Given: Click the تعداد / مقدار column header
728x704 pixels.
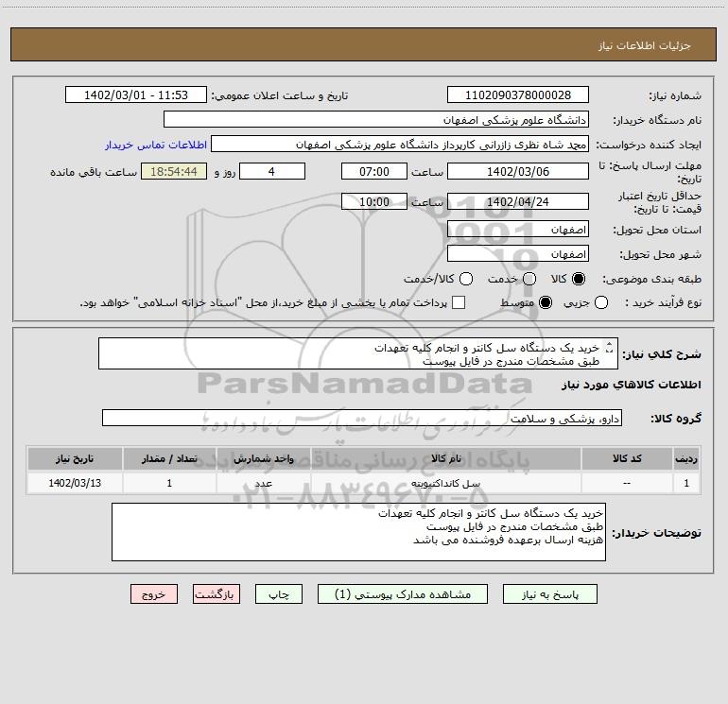Looking at the screenshot, I should (x=169, y=458).
